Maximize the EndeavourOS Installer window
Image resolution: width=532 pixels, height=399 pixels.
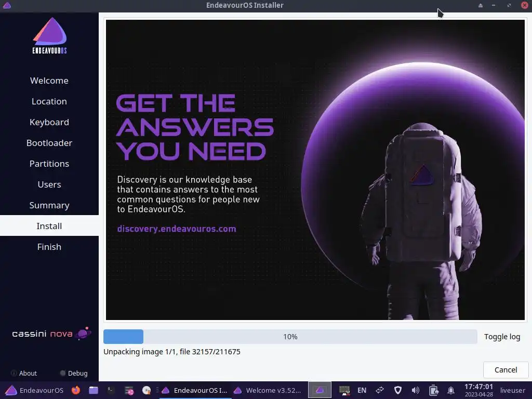[509, 5]
